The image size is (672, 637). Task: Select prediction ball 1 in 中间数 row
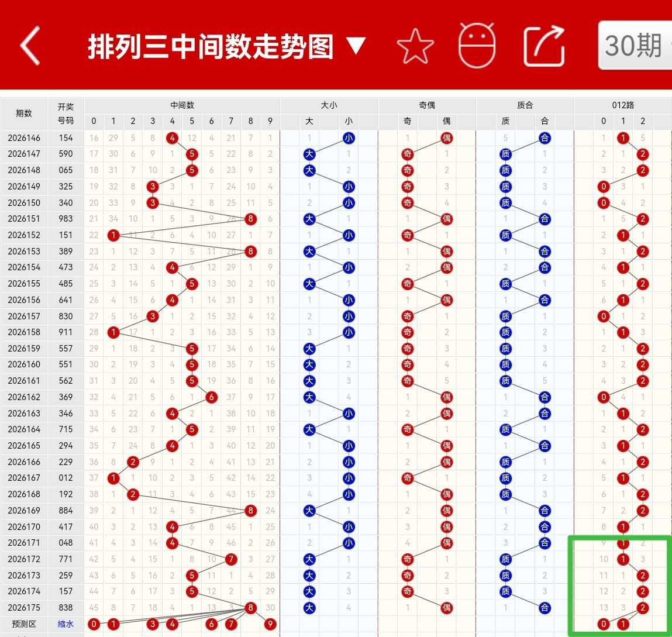pyautogui.click(x=113, y=624)
